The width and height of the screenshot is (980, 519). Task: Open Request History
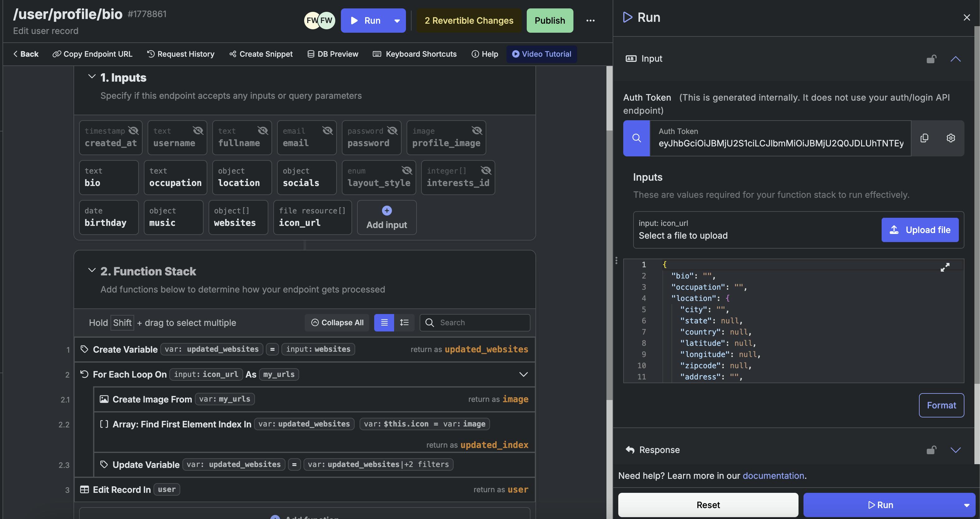coord(181,54)
